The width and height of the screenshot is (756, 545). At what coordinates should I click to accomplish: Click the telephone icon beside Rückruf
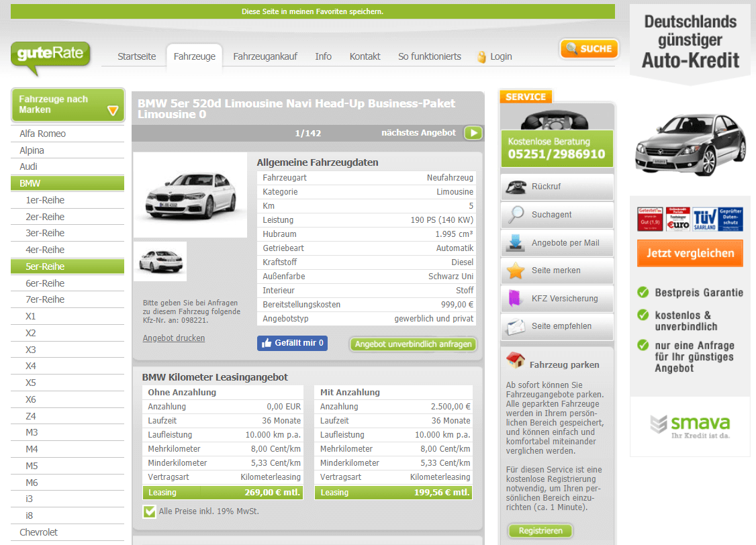[516, 187]
